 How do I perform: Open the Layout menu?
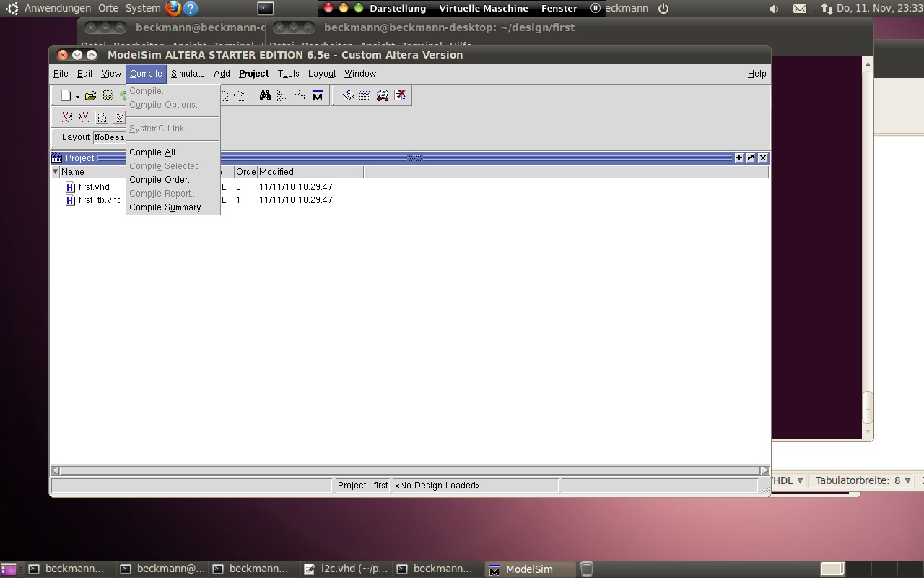point(322,74)
